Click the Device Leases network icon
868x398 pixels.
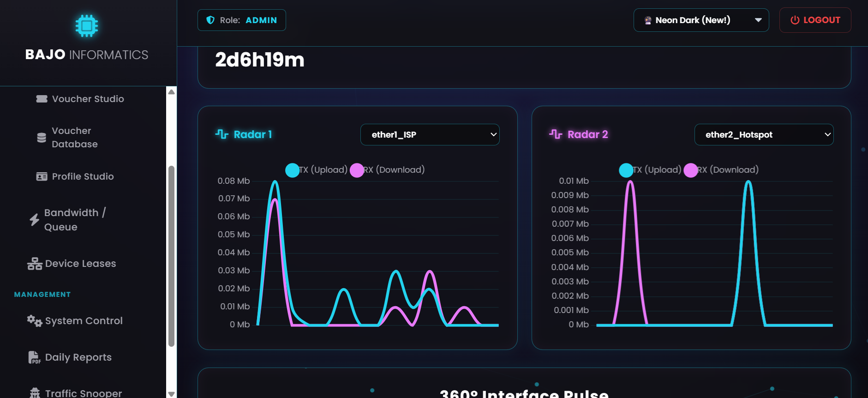coord(35,264)
